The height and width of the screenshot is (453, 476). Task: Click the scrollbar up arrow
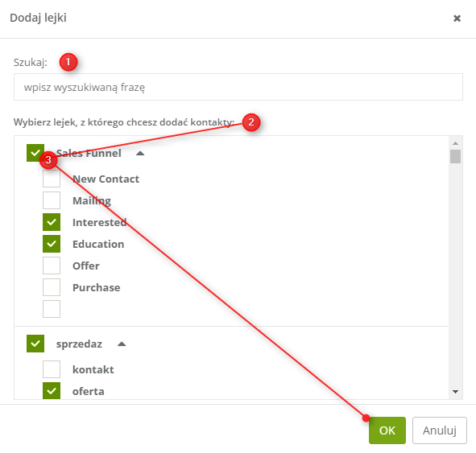click(x=455, y=143)
